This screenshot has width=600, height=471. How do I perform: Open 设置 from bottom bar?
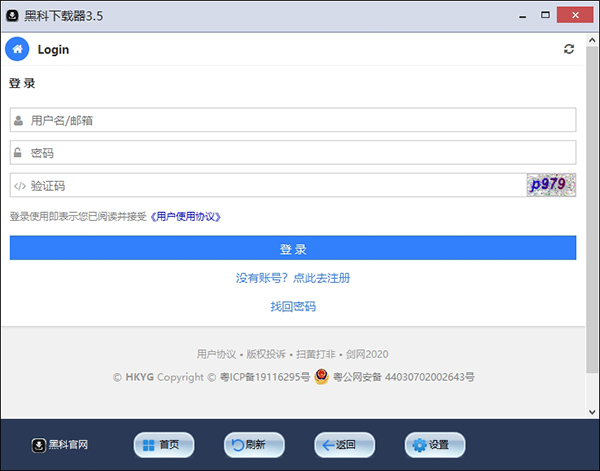pos(435,445)
